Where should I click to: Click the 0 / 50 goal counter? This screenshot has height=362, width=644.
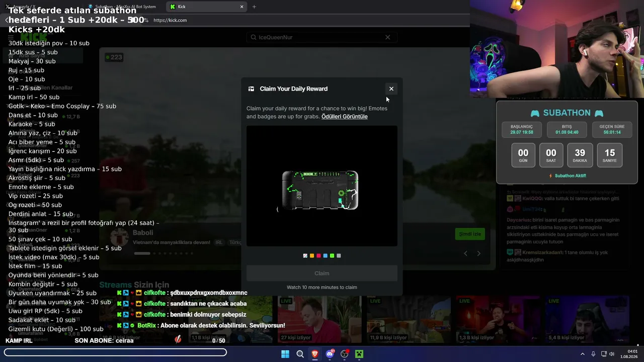click(x=218, y=340)
